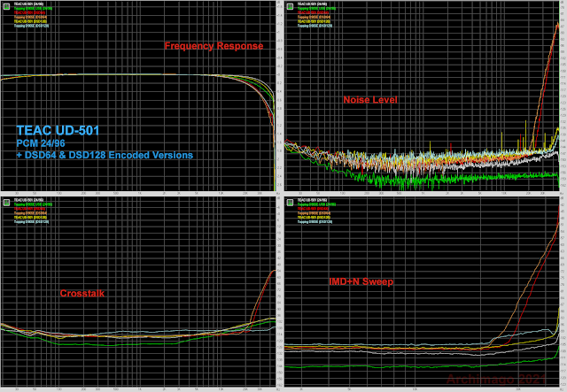Click the PCM 24/96 subtitle
Screen dimensions: 567x392
point(41,143)
